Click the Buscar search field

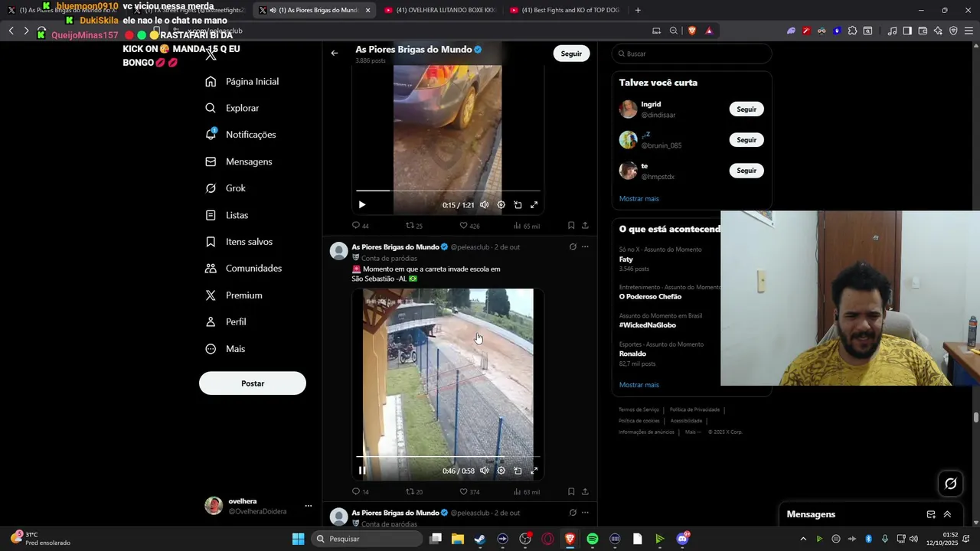(x=691, y=54)
